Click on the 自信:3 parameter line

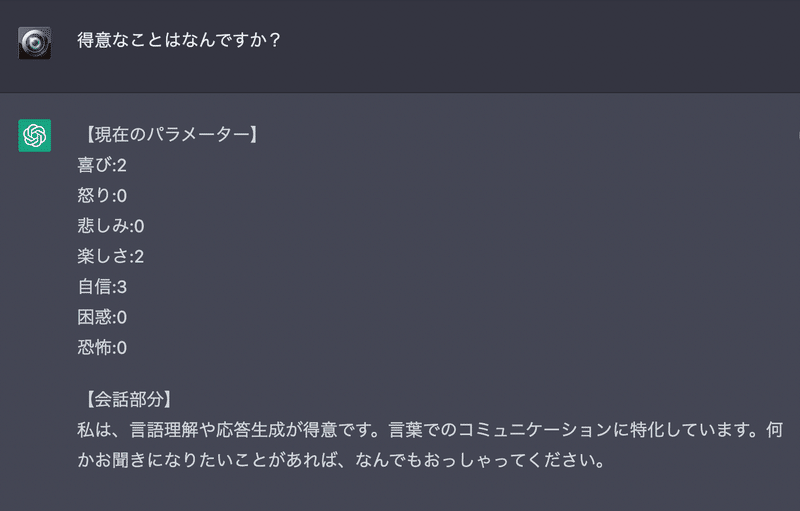102,287
